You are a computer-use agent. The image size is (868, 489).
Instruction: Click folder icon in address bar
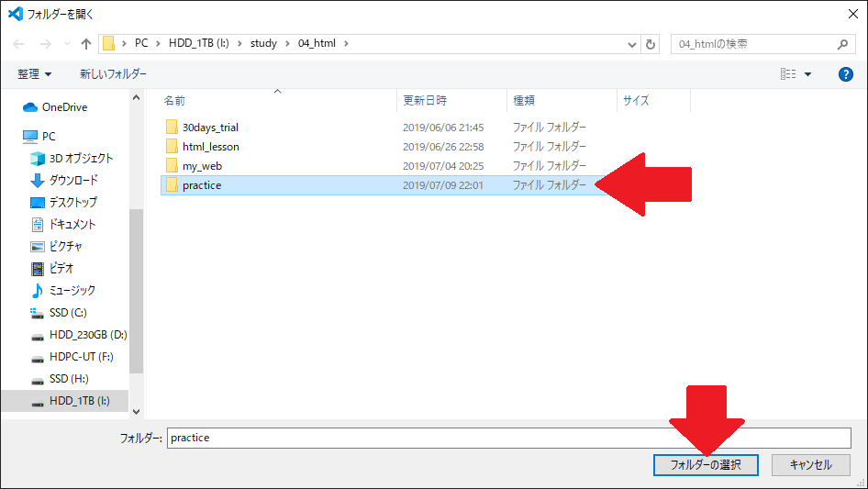[x=109, y=43]
